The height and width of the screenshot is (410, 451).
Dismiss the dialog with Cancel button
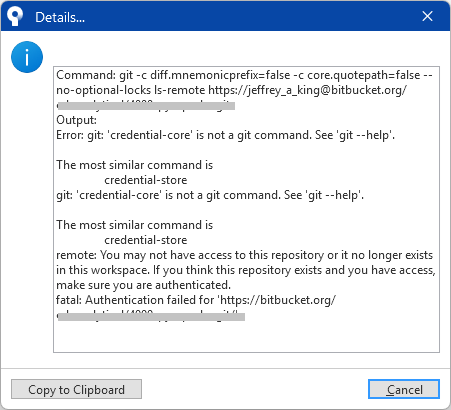click(x=404, y=389)
